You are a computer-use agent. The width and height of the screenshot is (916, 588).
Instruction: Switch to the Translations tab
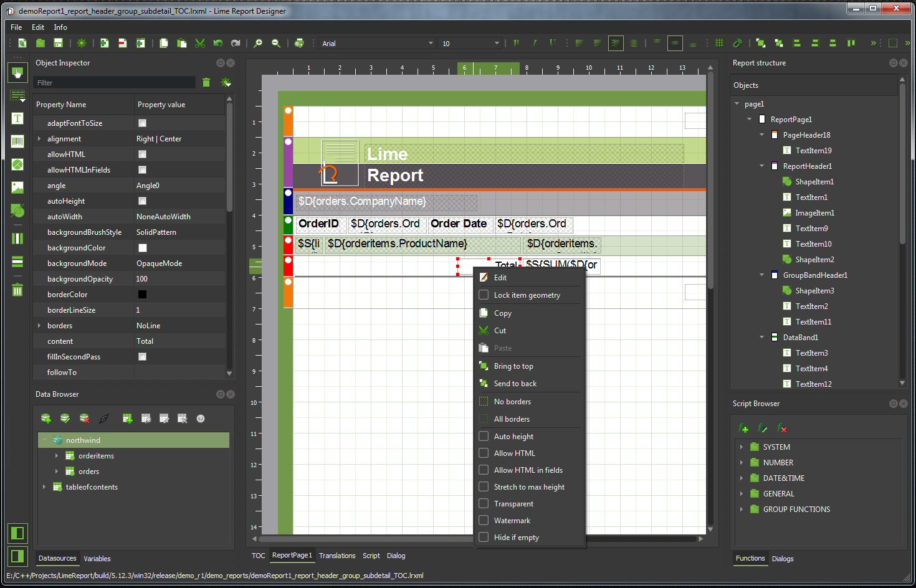pyautogui.click(x=337, y=556)
